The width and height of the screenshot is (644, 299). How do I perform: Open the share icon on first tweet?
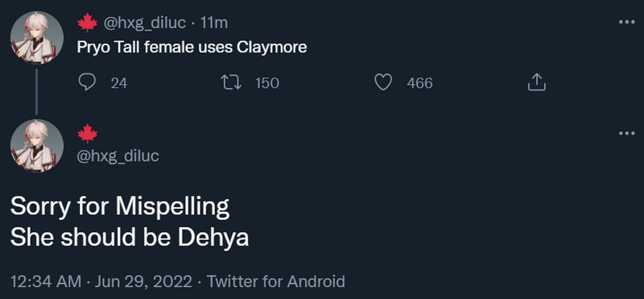536,83
